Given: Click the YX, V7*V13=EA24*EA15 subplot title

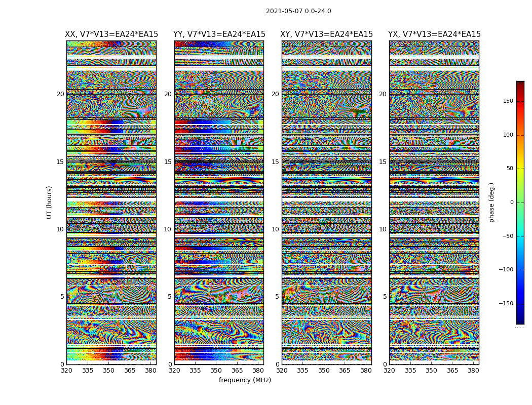Looking at the screenshot, I should click(434, 34).
